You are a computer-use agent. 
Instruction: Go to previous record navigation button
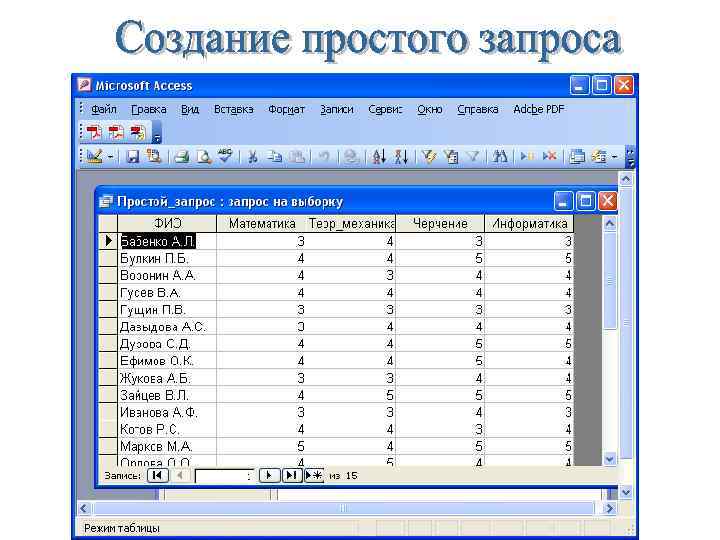click(x=180, y=475)
